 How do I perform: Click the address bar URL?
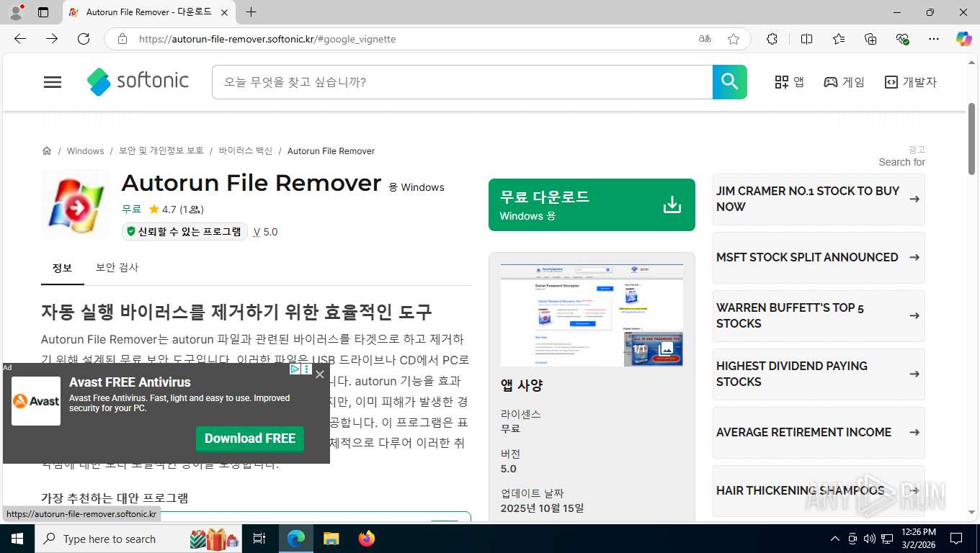tap(267, 39)
